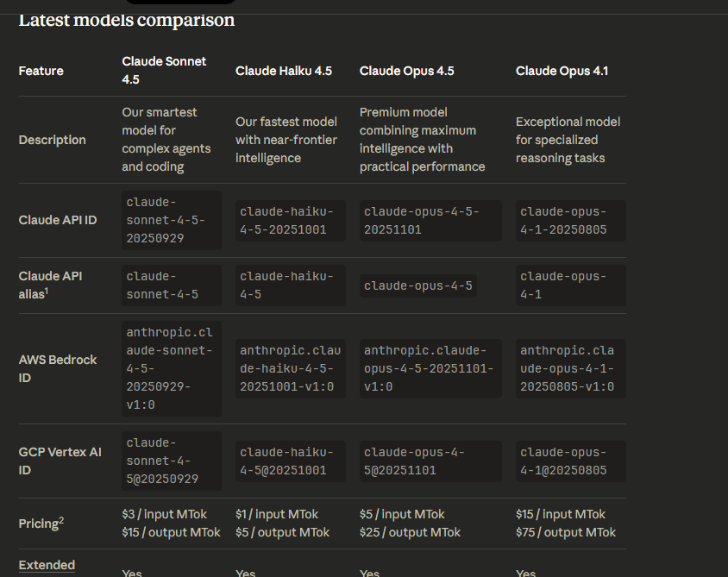Click the claude-opus-4-5-20251101 API ID code
The height and width of the screenshot is (577, 728).
click(430, 220)
